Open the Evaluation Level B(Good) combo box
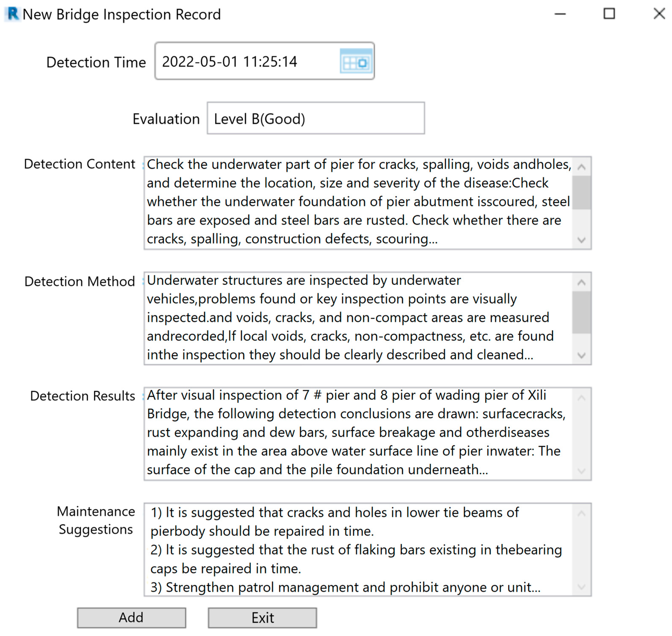 (315, 119)
